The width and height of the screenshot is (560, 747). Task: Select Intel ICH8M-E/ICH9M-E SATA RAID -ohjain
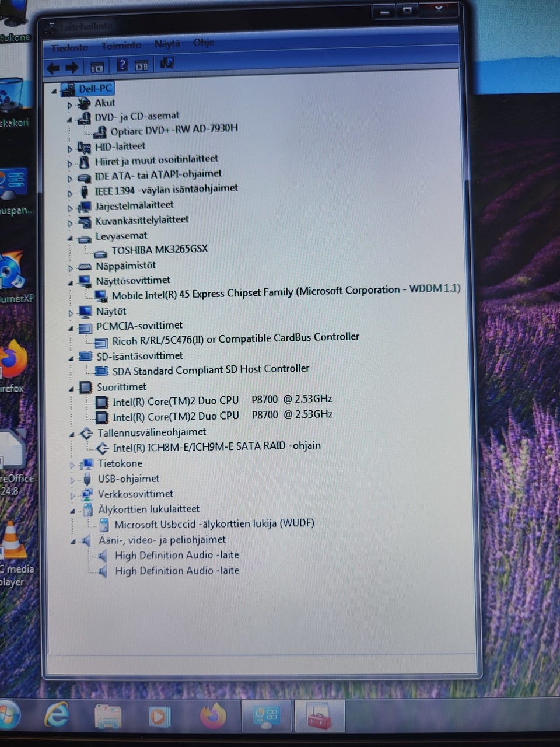(x=216, y=447)
